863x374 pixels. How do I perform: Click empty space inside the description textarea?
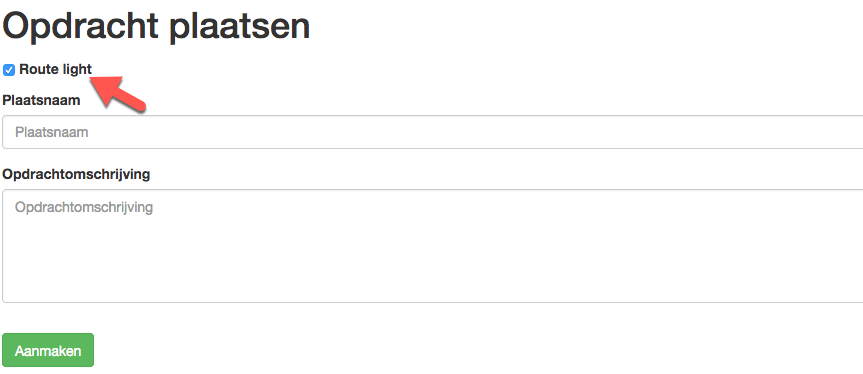[x=433, y=258]
